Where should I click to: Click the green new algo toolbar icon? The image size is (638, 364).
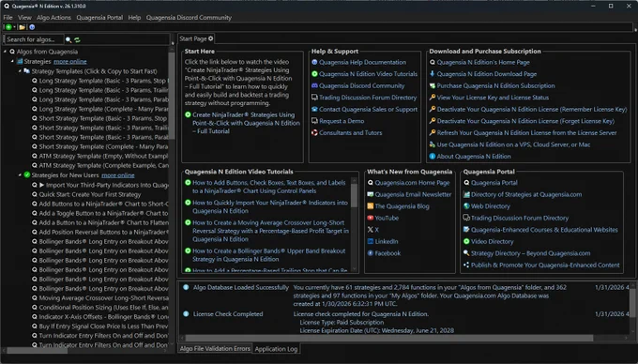[8, 27]
